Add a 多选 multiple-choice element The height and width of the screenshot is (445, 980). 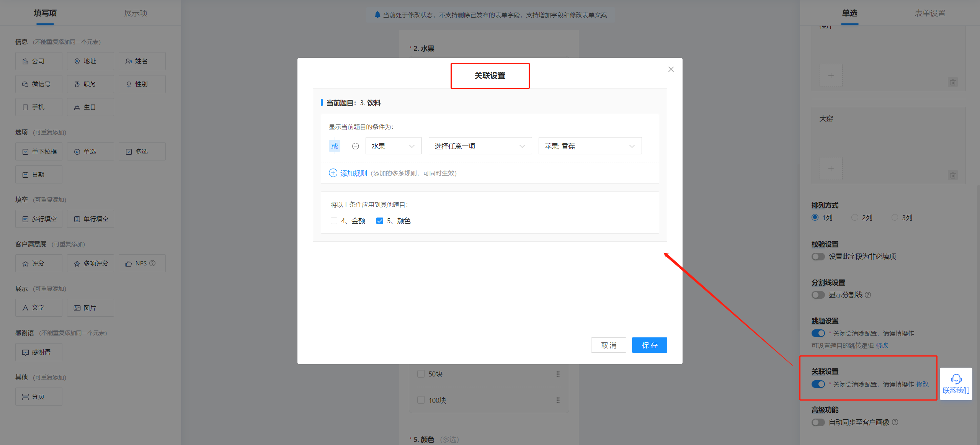[x=142, y=152]
